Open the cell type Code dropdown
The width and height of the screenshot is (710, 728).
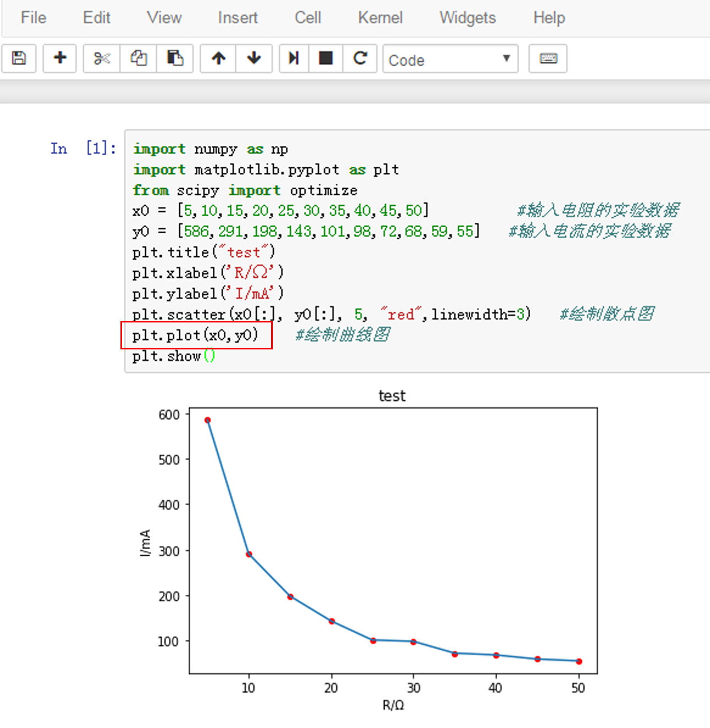(450, 59)
